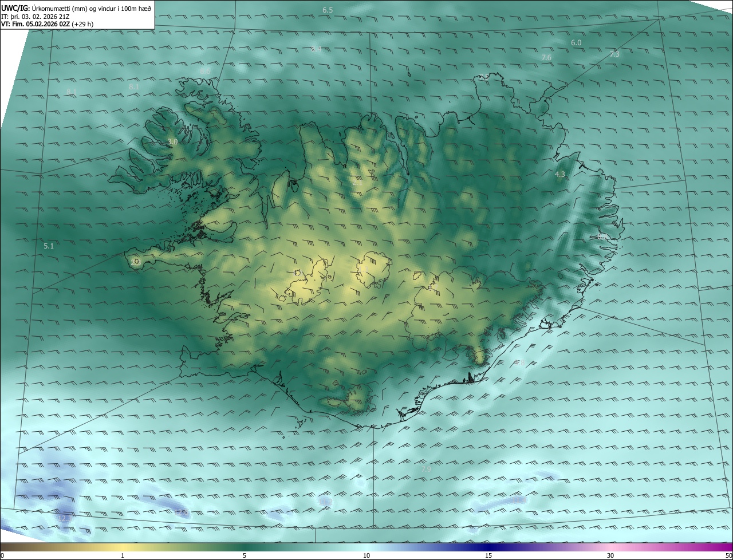Click the 5 tick on the color scale
This screenshot has width=733, height=560.
point(245,555)
